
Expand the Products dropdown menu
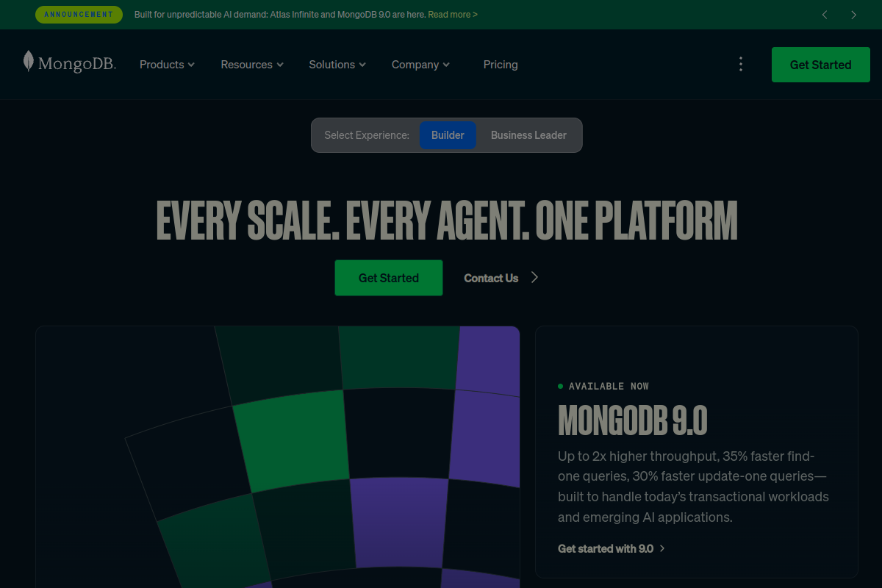[167, 65]
